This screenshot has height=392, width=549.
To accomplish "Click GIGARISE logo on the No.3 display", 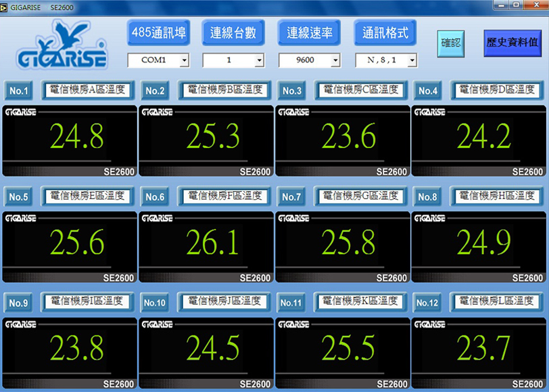I will coord(293,112).
